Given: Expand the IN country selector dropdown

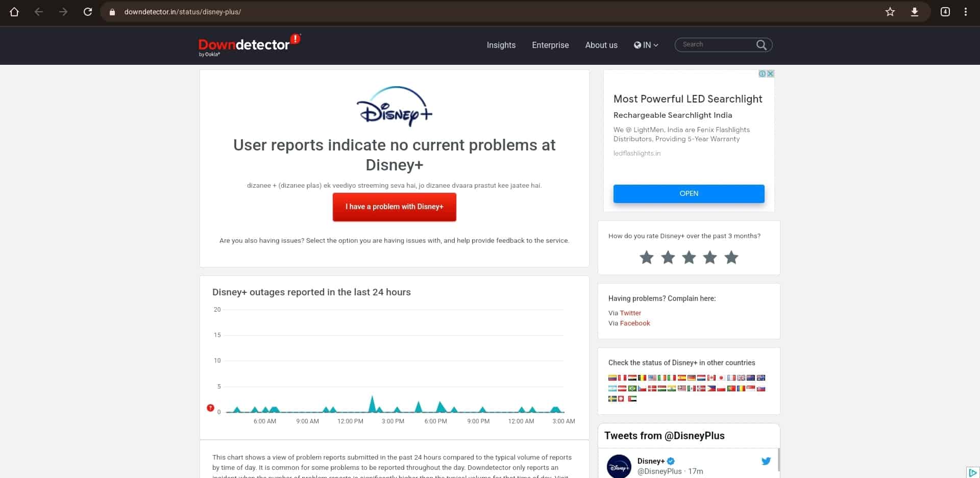Looking at the screenshot, I should point(646,45).
